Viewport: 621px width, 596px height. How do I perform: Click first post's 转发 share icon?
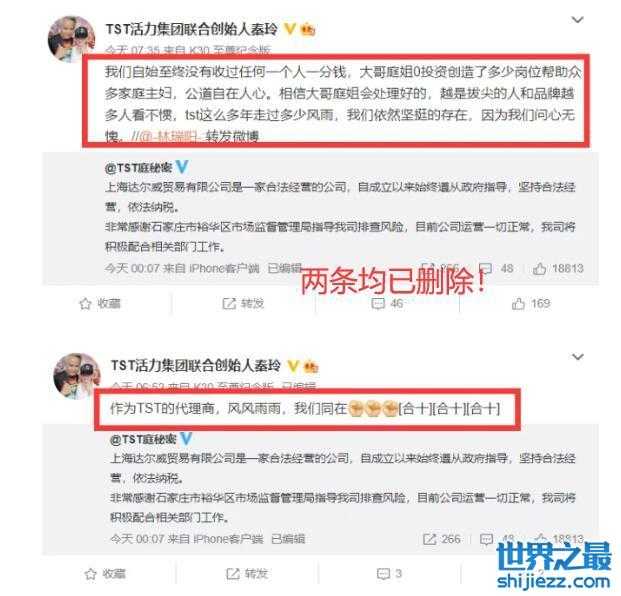[x=229, y=304]
